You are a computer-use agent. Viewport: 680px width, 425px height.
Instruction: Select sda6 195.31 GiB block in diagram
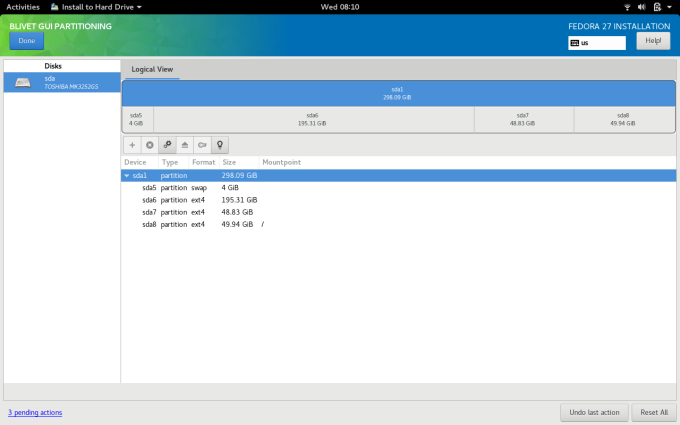(314, 120)
